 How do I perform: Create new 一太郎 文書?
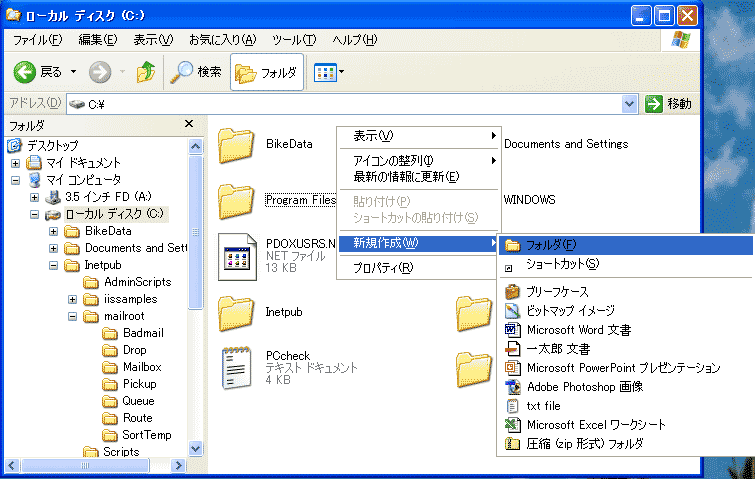click(626, 349)
